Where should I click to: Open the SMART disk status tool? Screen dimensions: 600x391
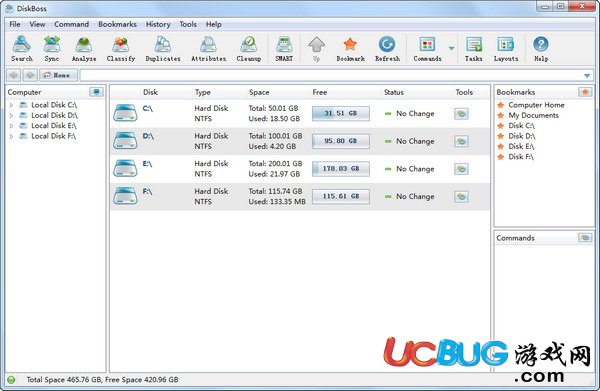click(284, 49)
